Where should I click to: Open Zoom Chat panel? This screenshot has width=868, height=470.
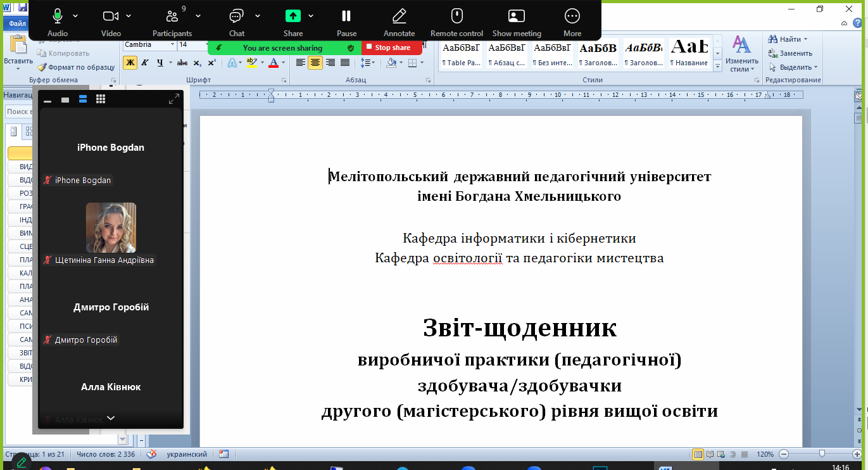(x=236, y=21)
